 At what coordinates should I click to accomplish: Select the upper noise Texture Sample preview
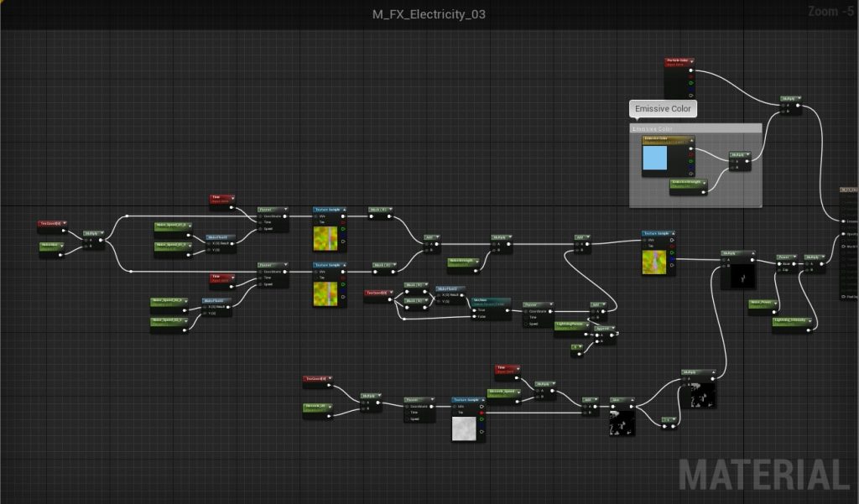pos(325,238)
